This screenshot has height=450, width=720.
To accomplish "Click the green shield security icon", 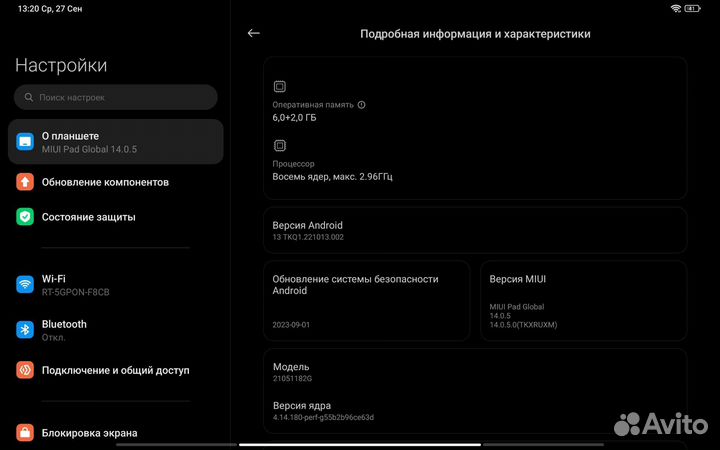I will [x=25, y=217].
